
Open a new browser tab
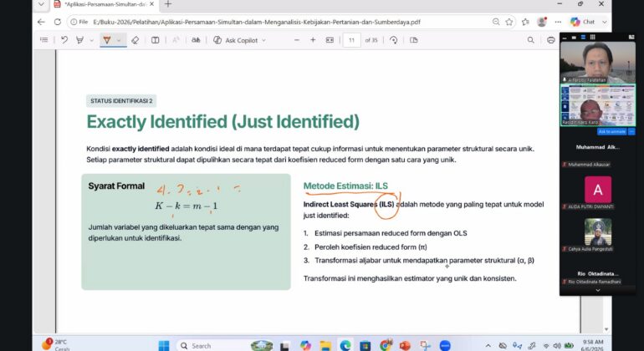pyautogui.click(x=168, y=4)
